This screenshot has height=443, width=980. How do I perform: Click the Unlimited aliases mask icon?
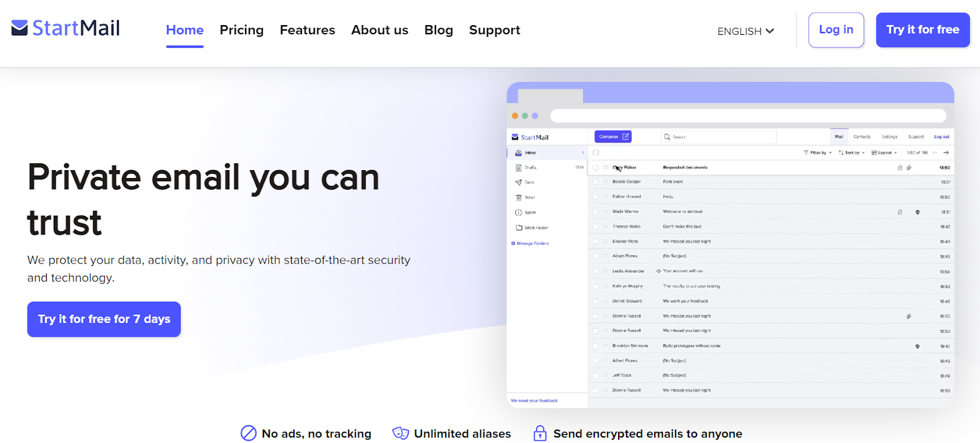coord(401,433)
